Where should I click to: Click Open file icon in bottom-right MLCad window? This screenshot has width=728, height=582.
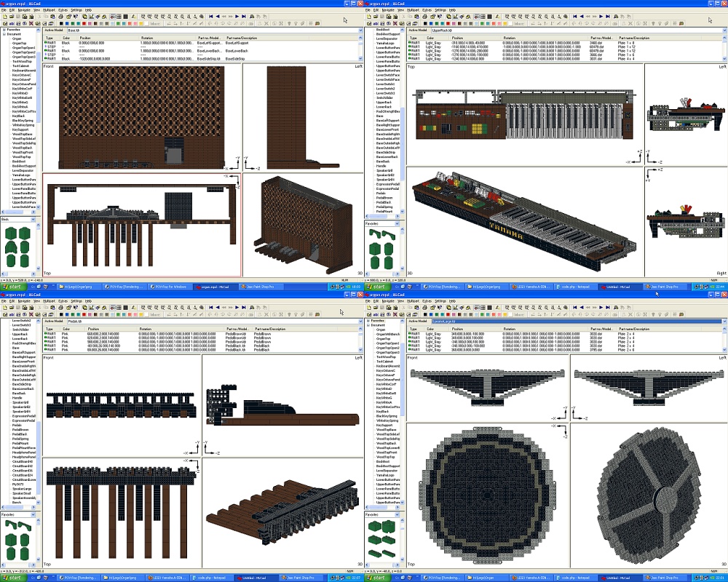(376, 308)
